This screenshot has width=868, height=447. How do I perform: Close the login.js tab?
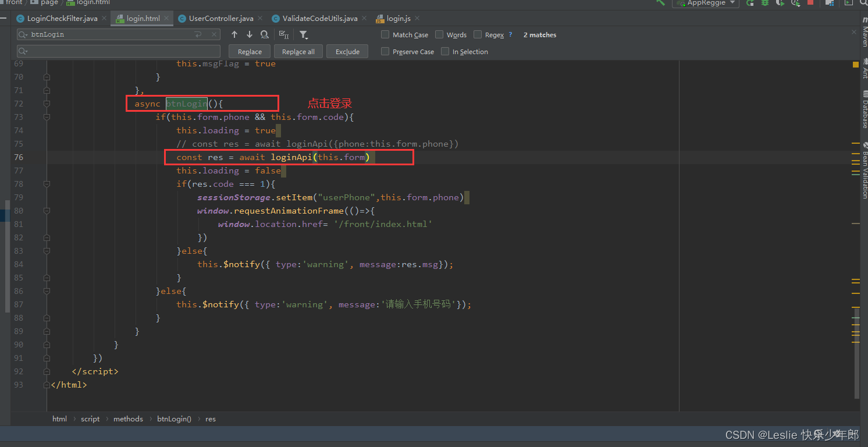tap(416, 19)
